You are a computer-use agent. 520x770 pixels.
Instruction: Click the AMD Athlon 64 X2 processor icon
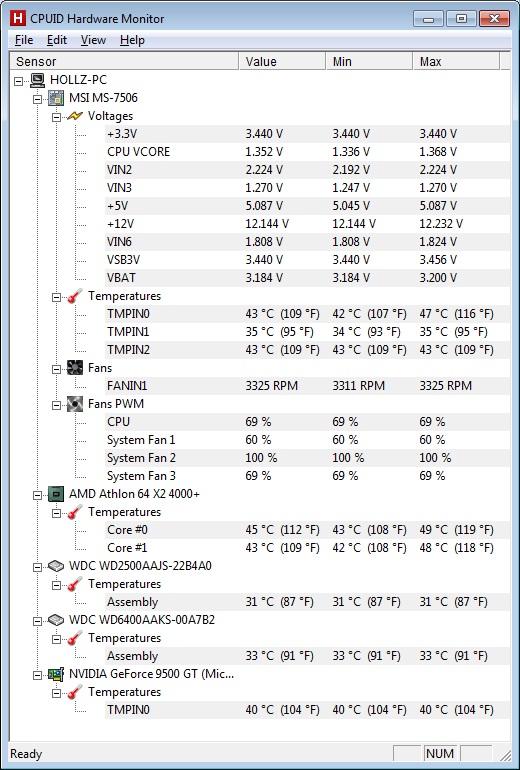[56, 494]
